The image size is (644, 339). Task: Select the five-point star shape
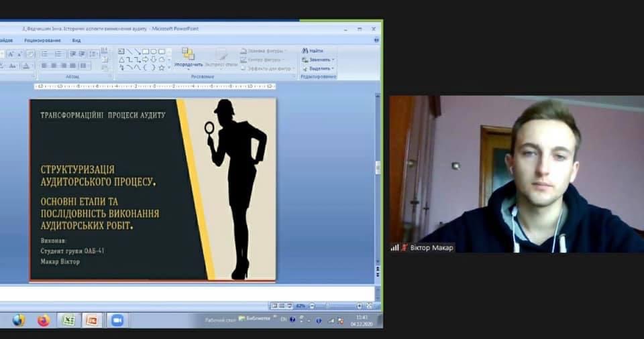[162, 68]
